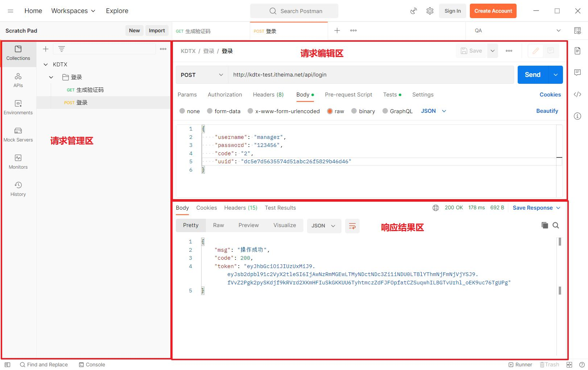Click the network globe icon
The width and height of the screenshot is (588, 370).
click(x=436, y=208)
